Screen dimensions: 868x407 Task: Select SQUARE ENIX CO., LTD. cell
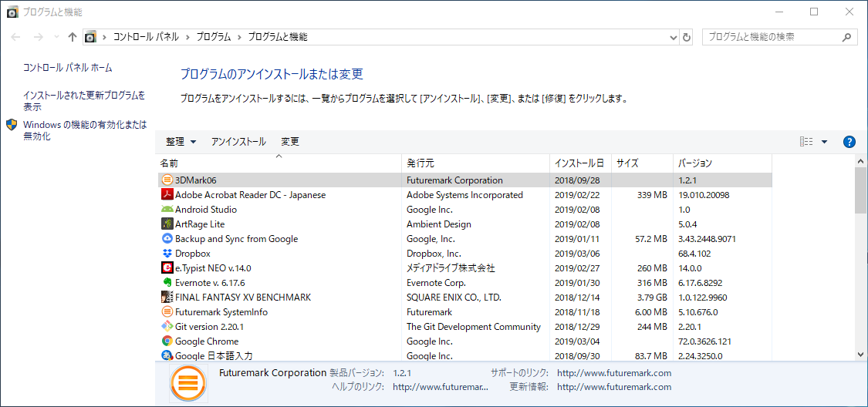pyautogui.click(x=454, y=298)
